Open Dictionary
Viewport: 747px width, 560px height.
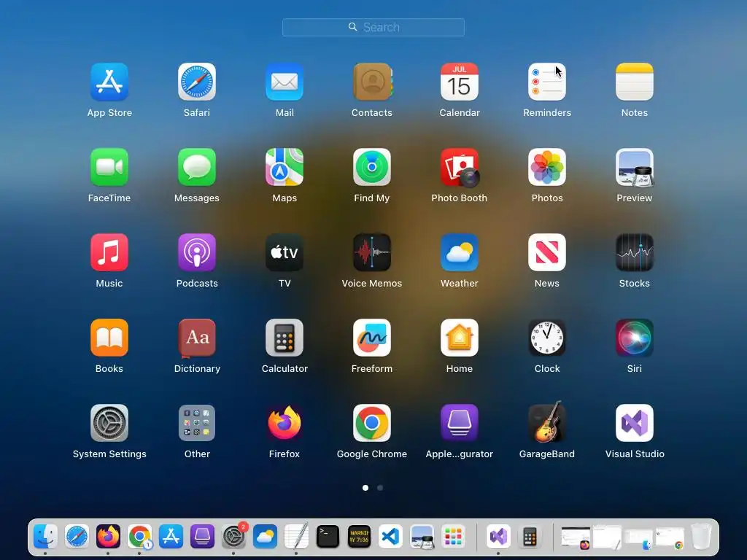tap(197, 338)
